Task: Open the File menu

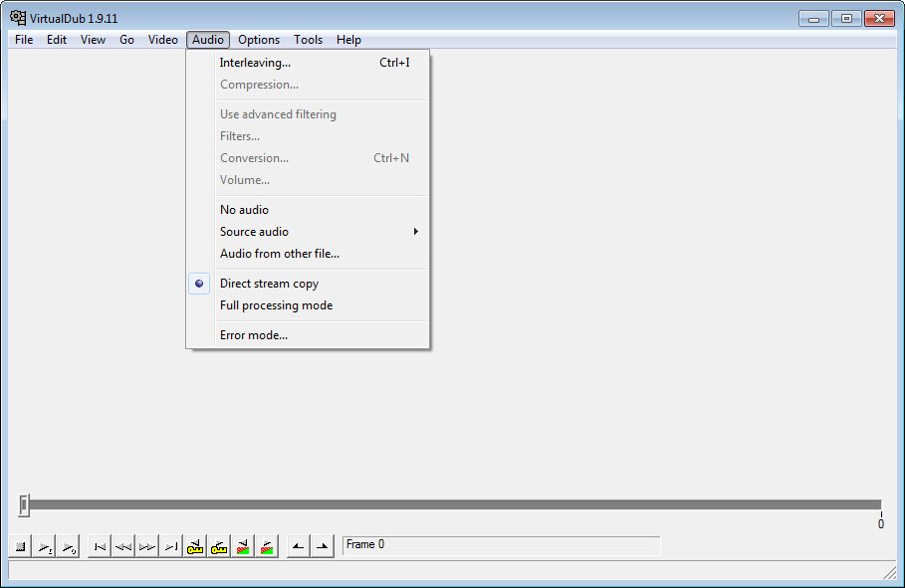Action: 24,40
